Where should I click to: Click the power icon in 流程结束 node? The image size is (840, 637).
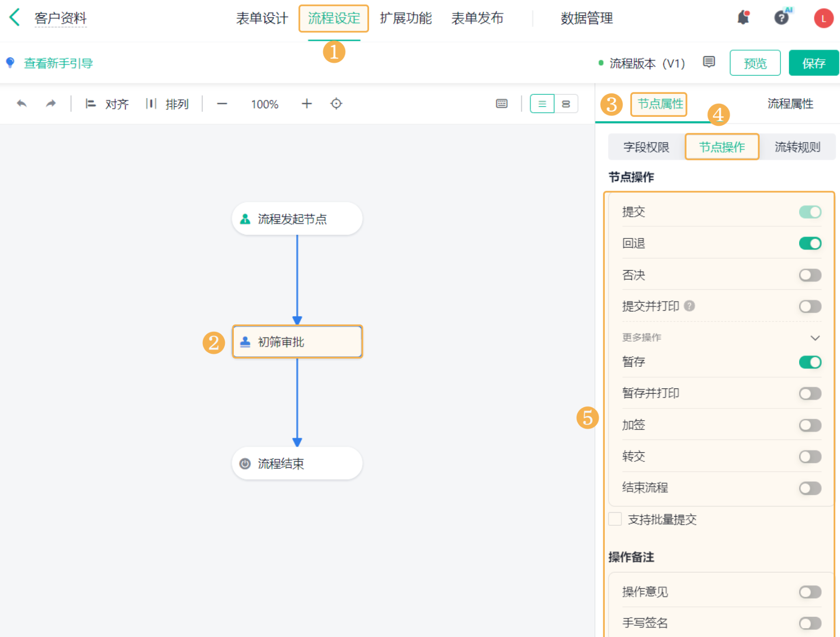[x=245, y=464]
